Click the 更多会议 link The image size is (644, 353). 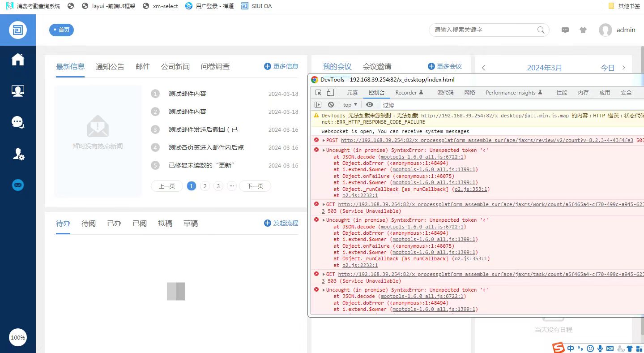coord(445,66)
